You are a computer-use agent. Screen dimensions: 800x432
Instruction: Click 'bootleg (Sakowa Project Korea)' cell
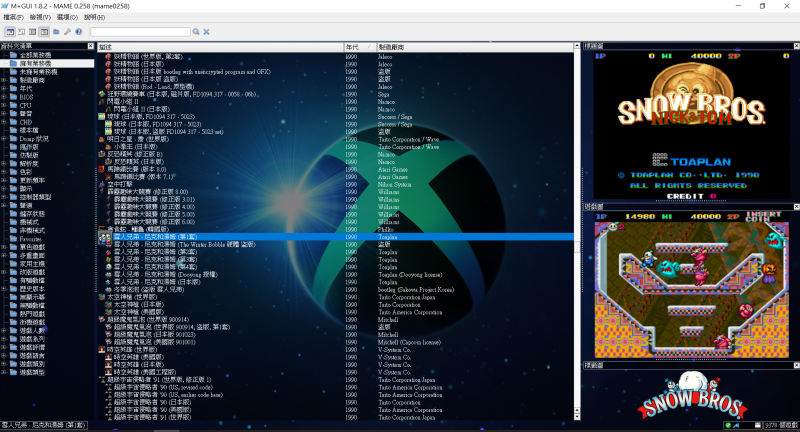pos(416,290)
